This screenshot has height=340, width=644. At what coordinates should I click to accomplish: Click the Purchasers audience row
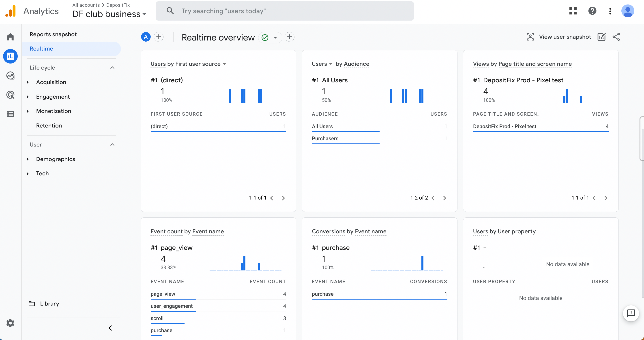(379, 138)
